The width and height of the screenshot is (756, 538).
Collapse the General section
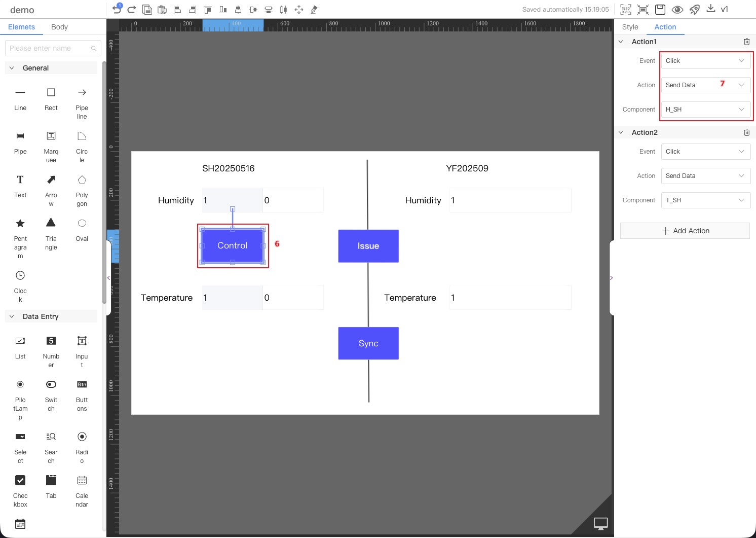click(x=12, y=68)
